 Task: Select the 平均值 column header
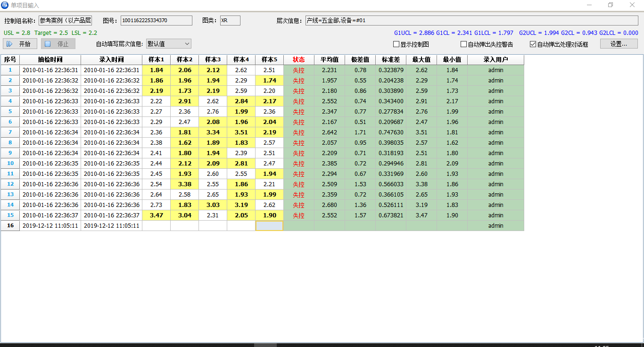point(330,60)
